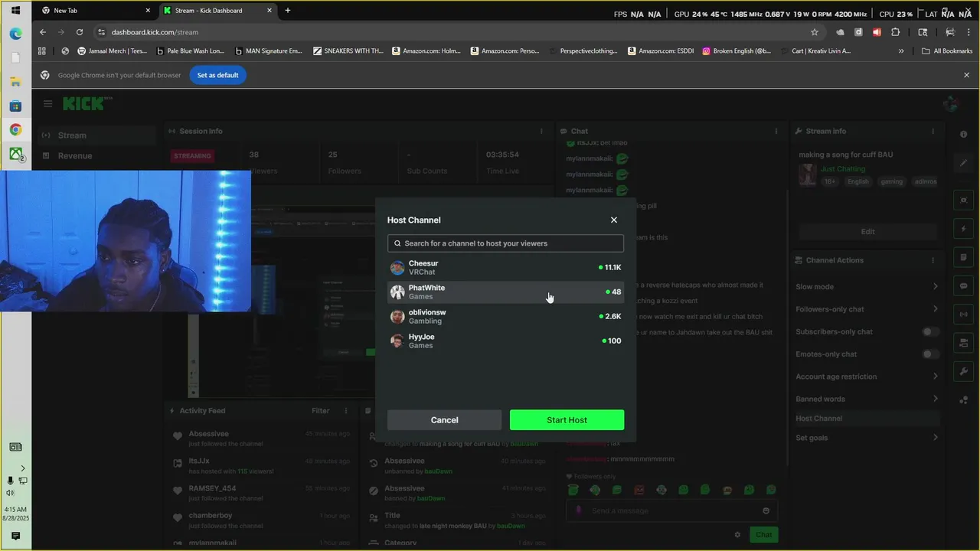Open Activity Feed Filter
This screenshot has width=980, height=551.
(x=320, y=411)
